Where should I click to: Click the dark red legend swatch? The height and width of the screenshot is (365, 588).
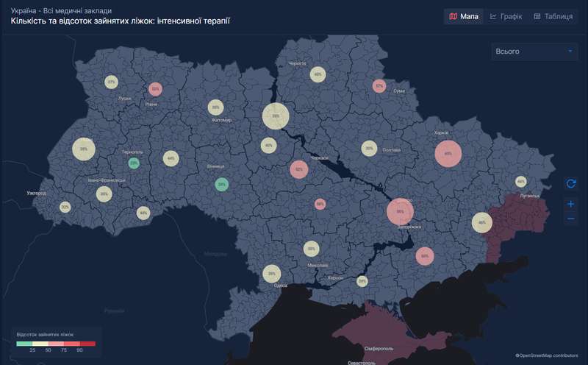click(x=88, y=343)
